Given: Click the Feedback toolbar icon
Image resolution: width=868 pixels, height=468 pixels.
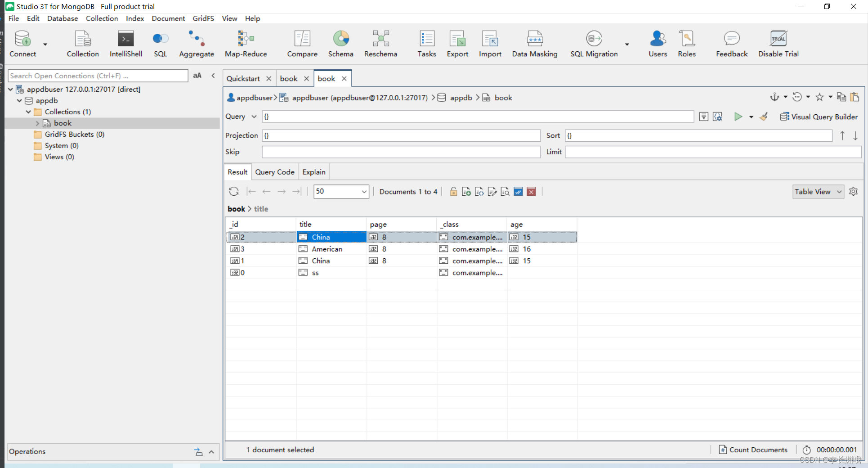Looking at the screenshot, I should [x=732, y=44].
